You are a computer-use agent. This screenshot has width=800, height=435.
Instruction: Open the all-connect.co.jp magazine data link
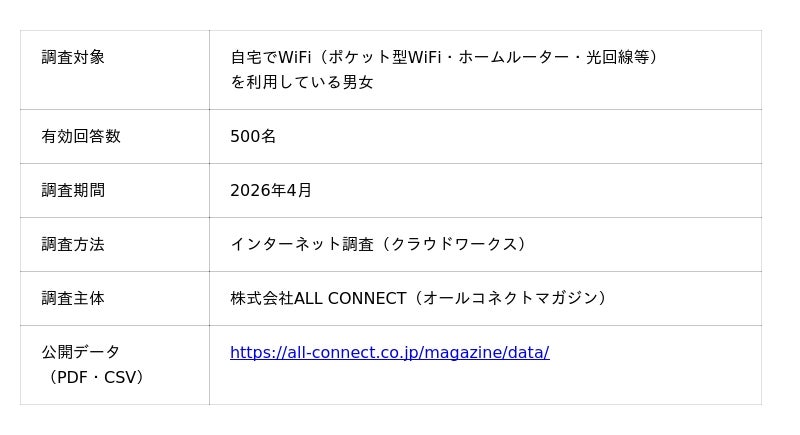[389, 352]
